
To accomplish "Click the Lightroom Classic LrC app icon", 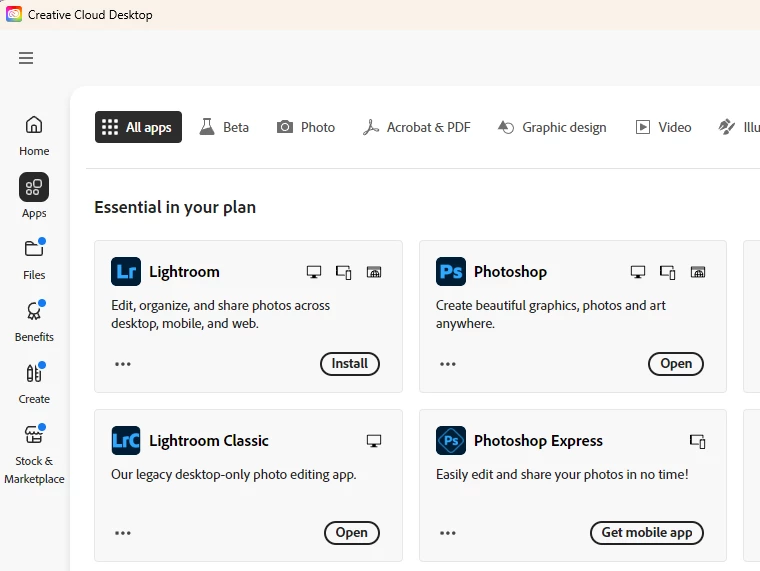I will (126, 440).
